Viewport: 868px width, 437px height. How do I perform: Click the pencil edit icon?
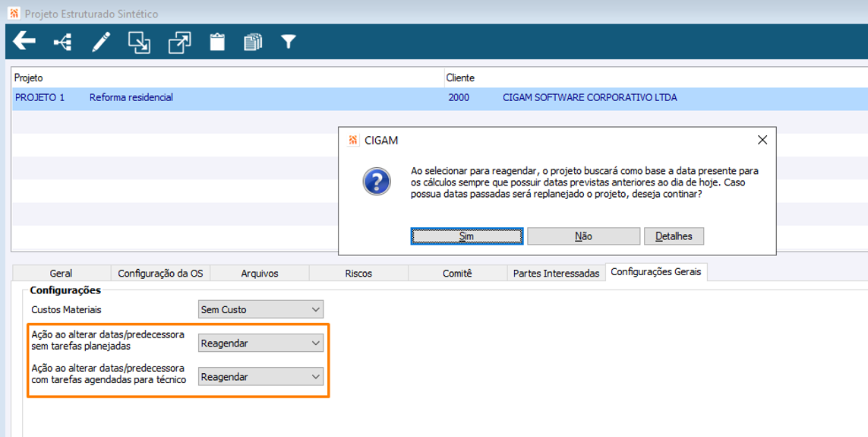pyautogui.click(x=101, y=42)
